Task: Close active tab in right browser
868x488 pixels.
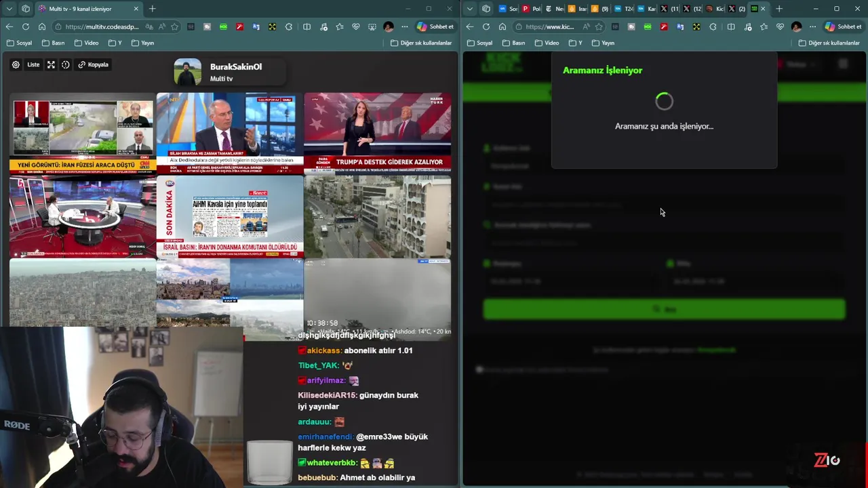Action: (x=763, y=9)
